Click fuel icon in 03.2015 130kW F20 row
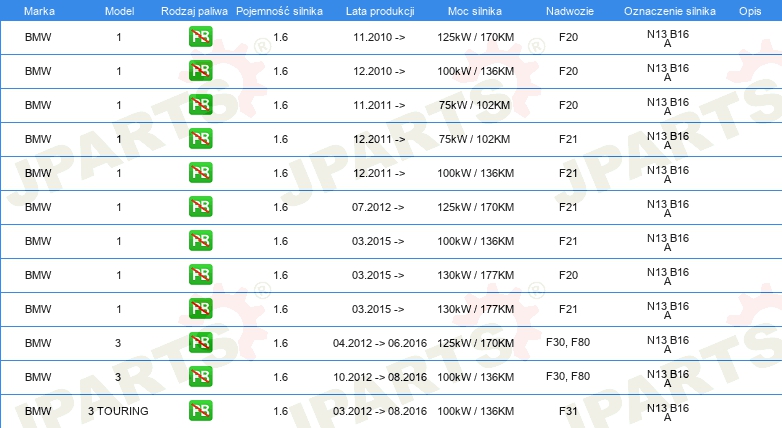Image resolution: width=782 pixels, height=428 pixels. tap(200, 274)
